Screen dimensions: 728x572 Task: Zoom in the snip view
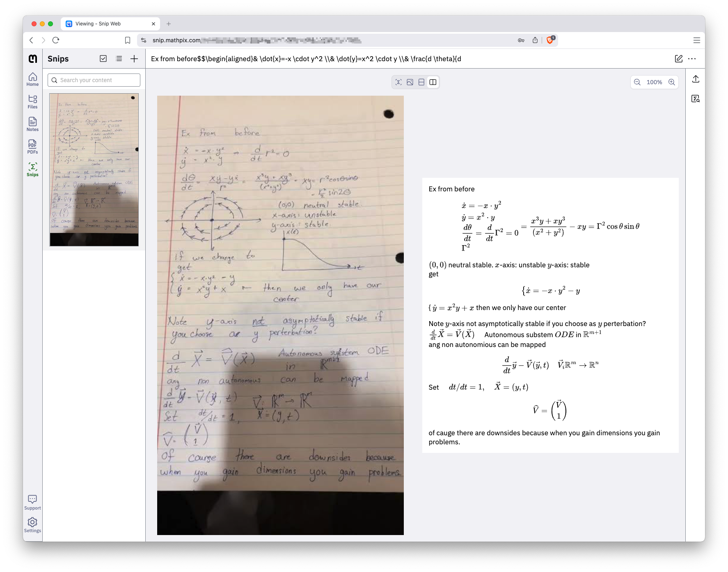pos(672,82)
